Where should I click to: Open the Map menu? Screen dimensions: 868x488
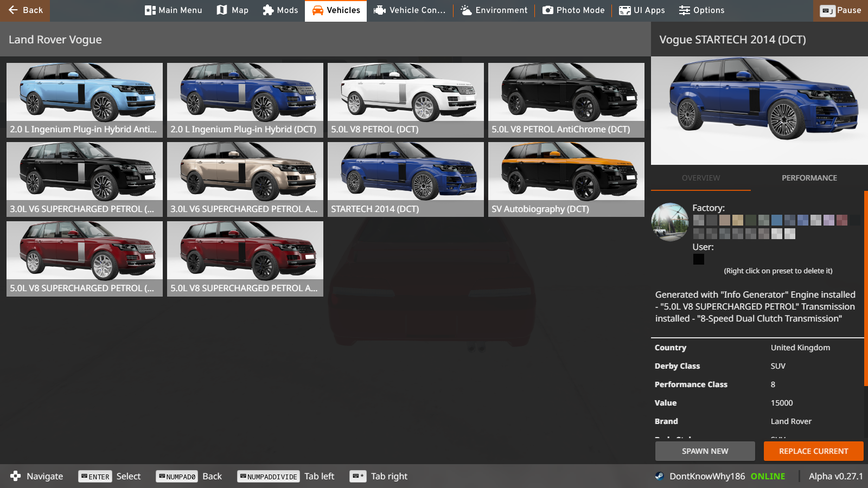pyautogui.click(x=233, y=10)
